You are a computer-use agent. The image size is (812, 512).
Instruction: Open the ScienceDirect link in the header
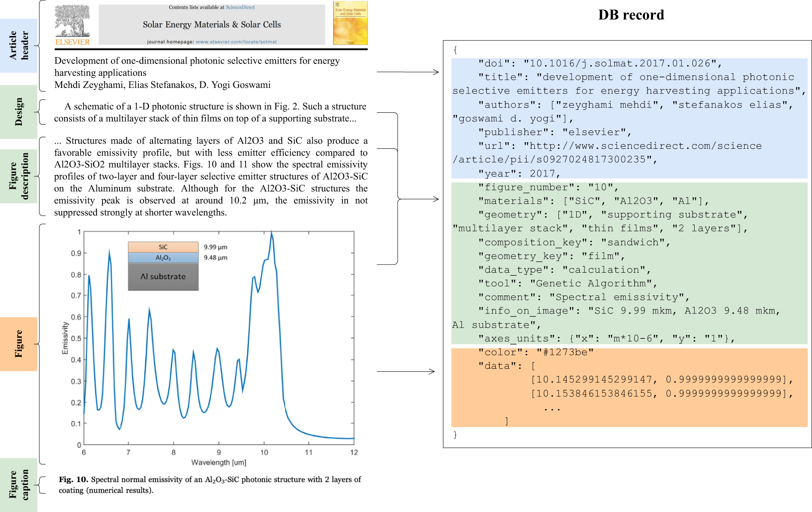click(240, 7)
